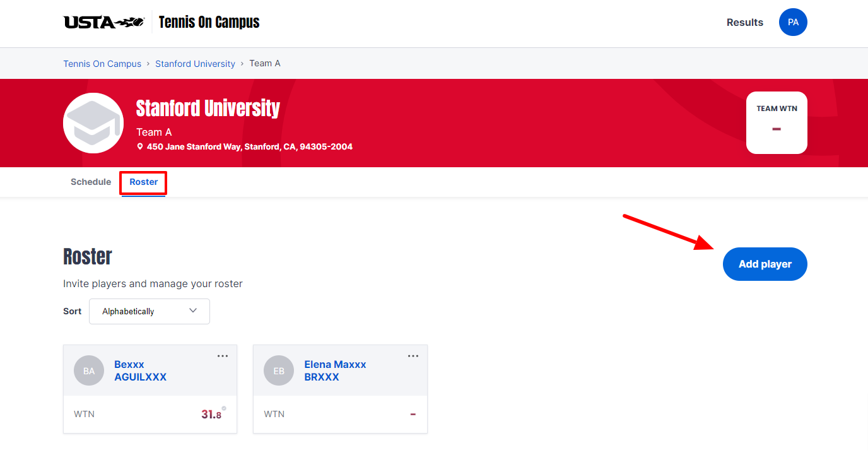868x467 pixels.
Task: Click the TEAM WTN card
Action: (x=777, y=122)
